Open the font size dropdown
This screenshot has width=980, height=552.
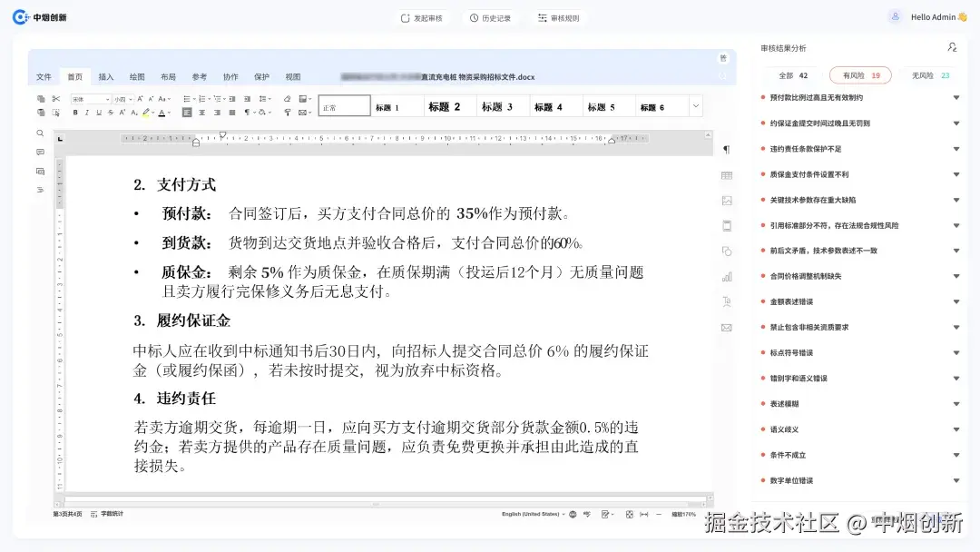click(122, 99)
